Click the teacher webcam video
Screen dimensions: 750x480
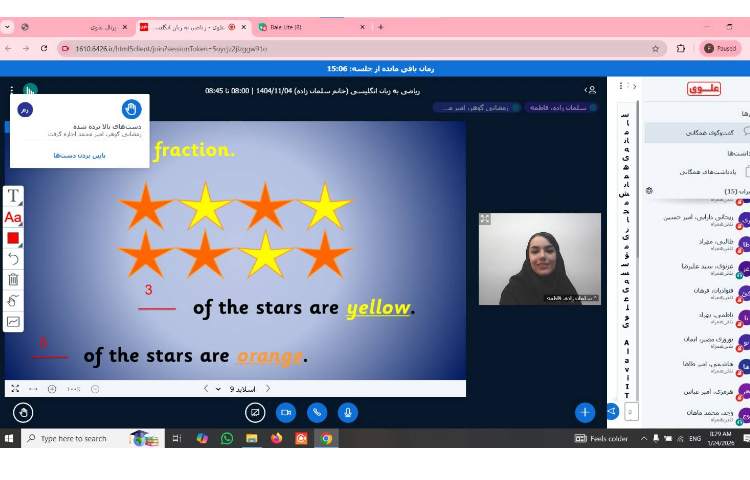point(540,259)
